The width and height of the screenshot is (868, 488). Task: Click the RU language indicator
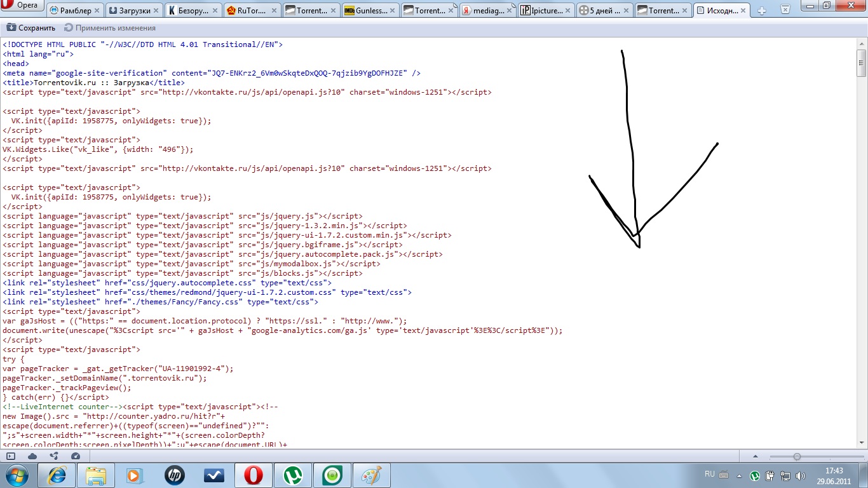pyautogui.click(x=710, y=474)
